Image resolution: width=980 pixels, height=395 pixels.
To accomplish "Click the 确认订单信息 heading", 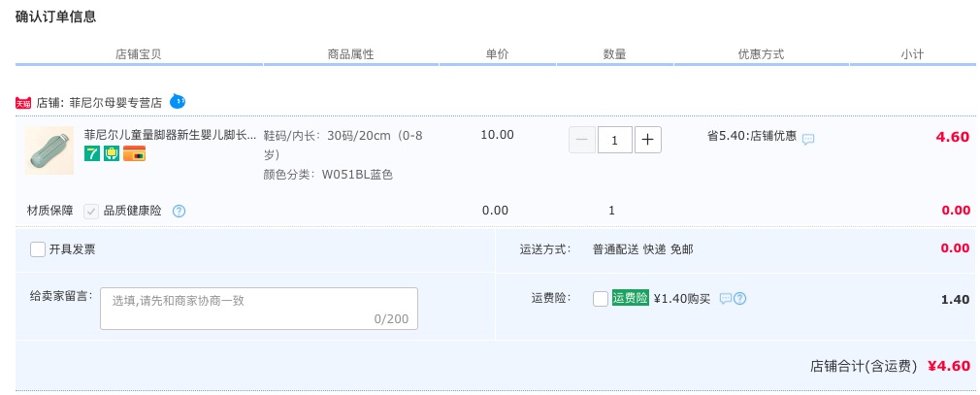I will click(55, 16).
